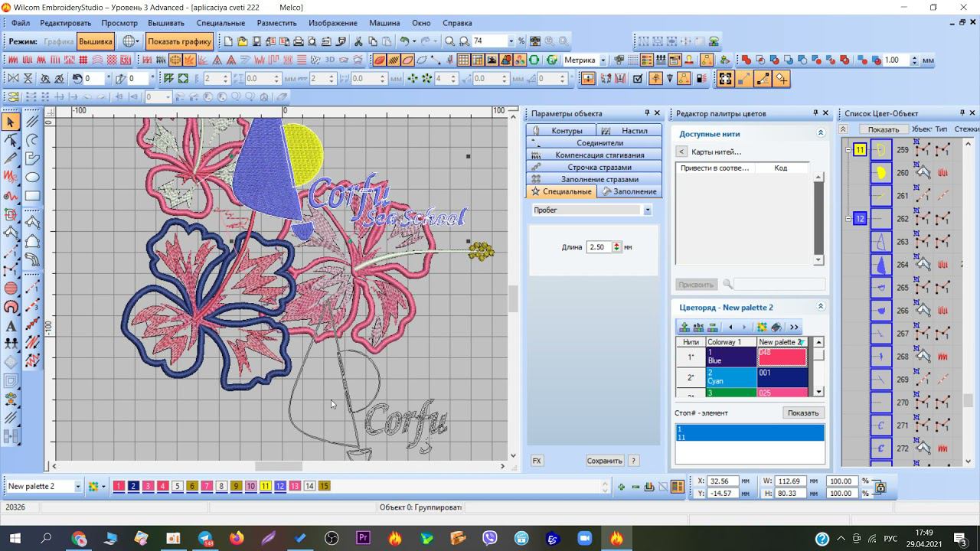Click the globe display options icon
The height and width of the screenshot is (551, 980).
click(129, 41)
